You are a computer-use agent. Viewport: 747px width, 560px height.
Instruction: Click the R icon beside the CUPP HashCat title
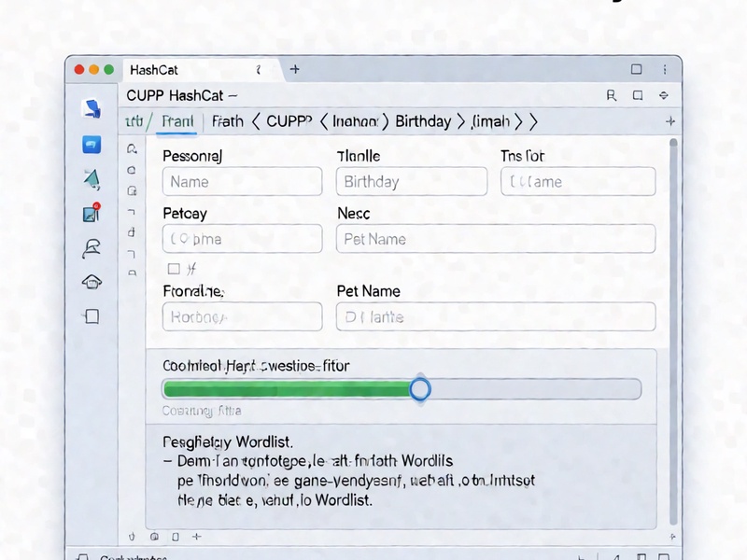(x=612, y=96)
